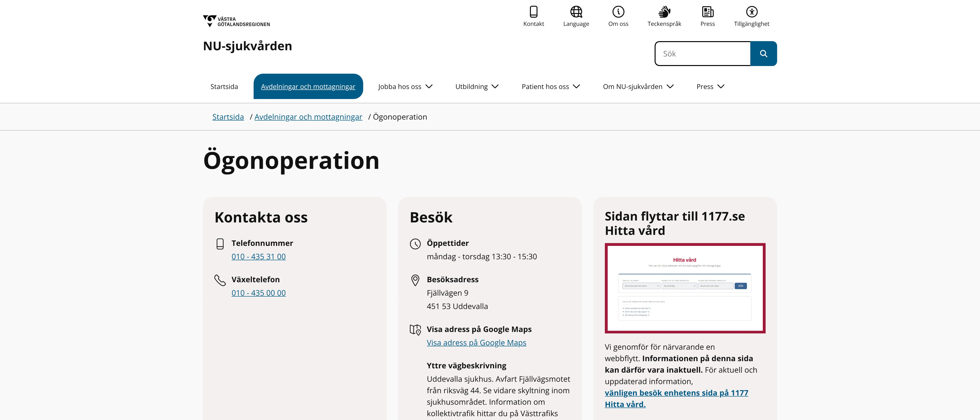Click the mobile phone icon beside Telefonnummer
This screenshot has width=980, height=420.
[x=220, y=244]
